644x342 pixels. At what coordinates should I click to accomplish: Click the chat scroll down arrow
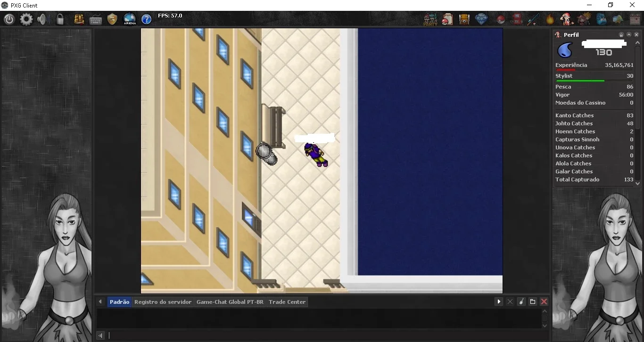(x=545, y=326)
